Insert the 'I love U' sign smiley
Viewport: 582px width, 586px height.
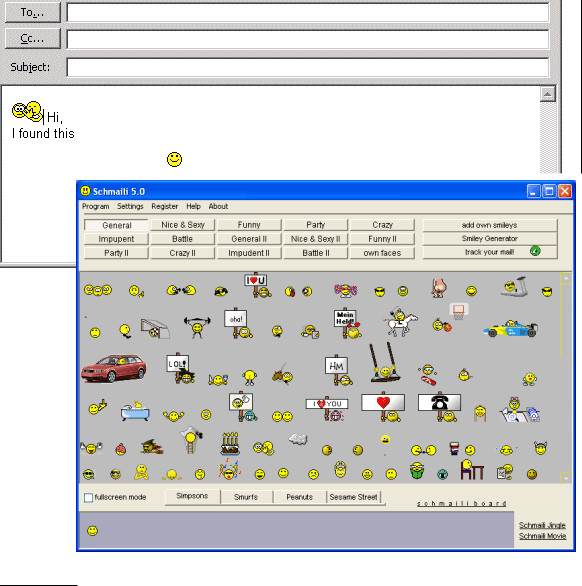[258, 285]
